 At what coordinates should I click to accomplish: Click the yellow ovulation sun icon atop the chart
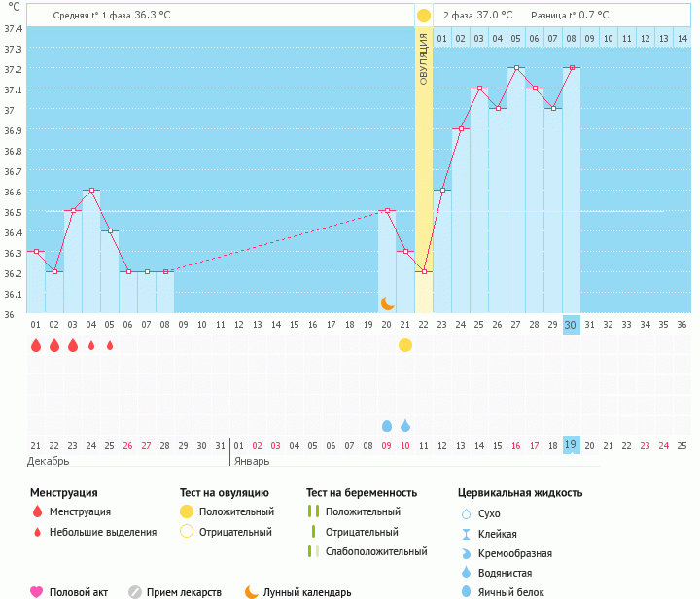tap(423, 16)
